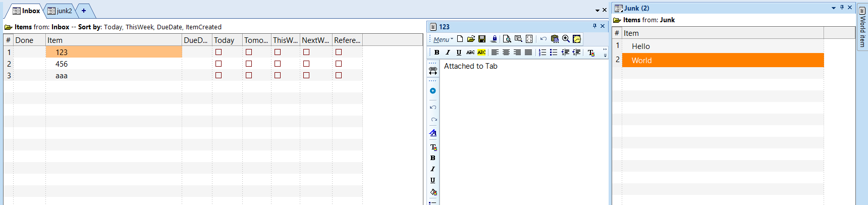The width and height of the screenshot is (868, 205).
Task: Open the Junk pane dropdown arrow
Action: [x=834, y=8]
